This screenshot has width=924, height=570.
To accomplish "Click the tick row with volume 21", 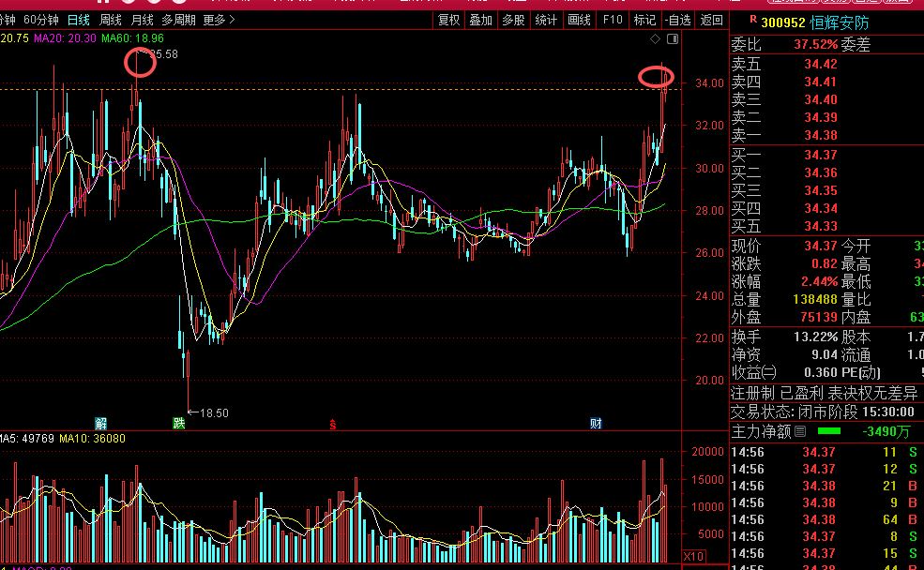I will click(826, 487).
